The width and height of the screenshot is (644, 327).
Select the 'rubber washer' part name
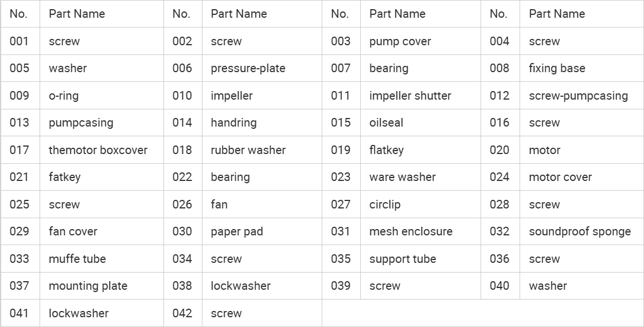coord(248,150)
